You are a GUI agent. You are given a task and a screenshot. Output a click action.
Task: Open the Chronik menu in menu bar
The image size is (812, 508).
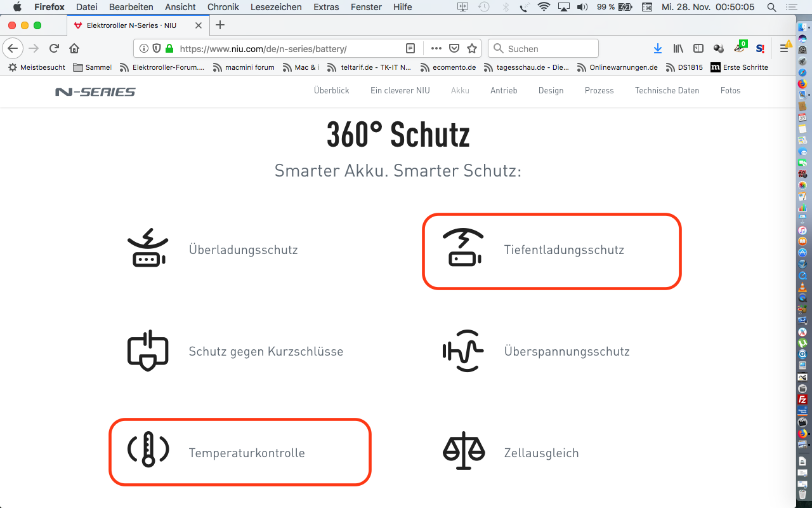point(223,7)
